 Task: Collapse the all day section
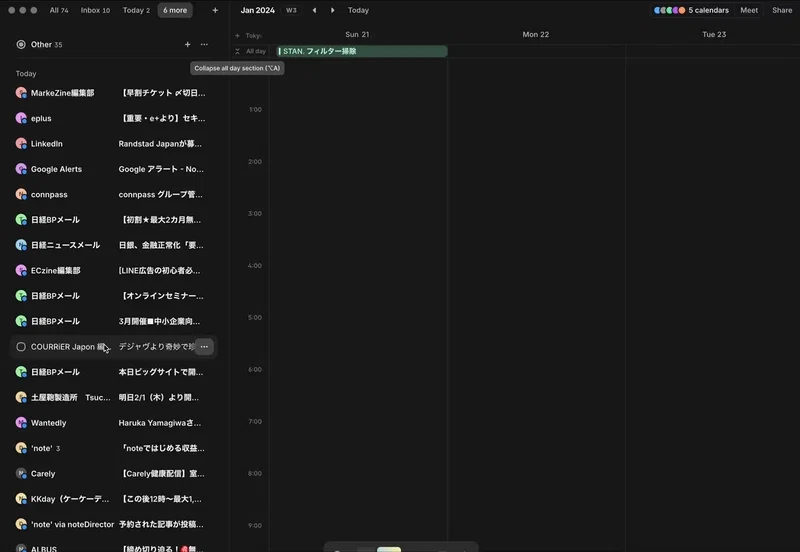(x=237, y=51)
